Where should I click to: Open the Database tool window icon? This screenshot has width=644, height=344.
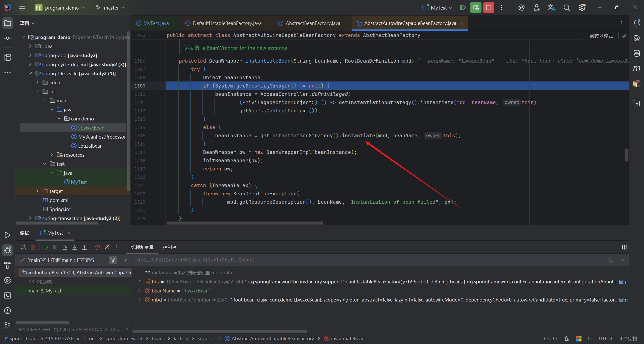coord(637,53)
